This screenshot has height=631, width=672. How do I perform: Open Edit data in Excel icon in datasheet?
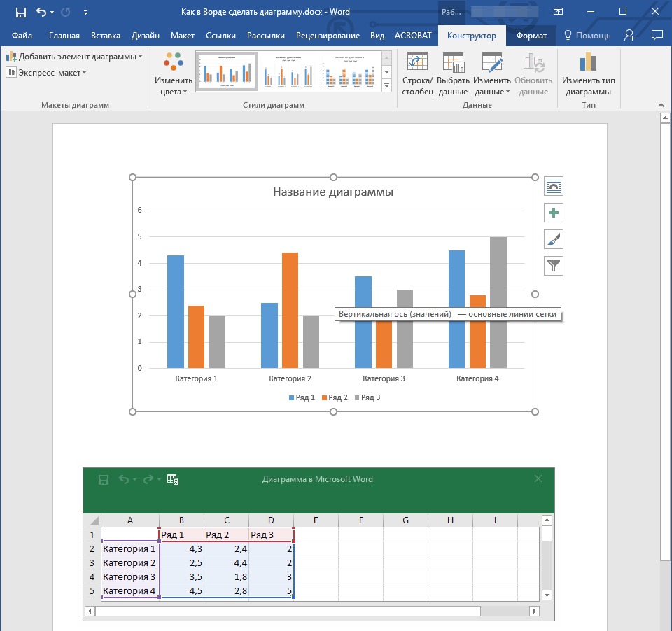(173, 480)
